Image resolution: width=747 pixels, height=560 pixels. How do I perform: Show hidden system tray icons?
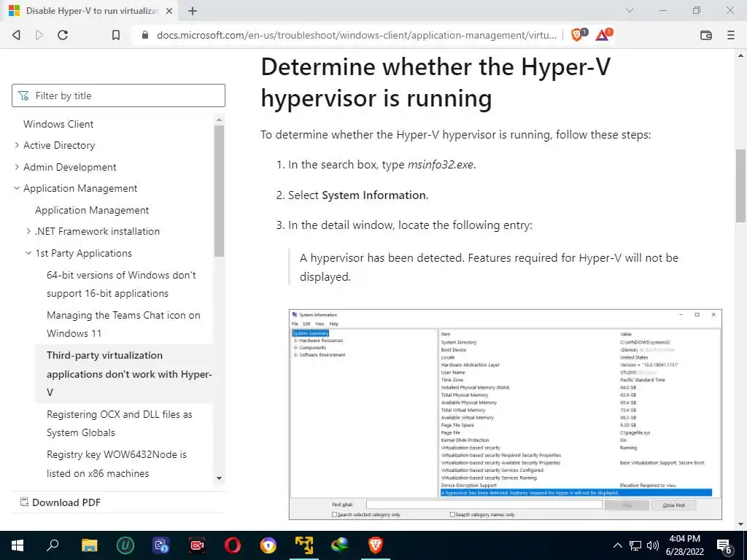pyautogui.click(x=617, y=545)
